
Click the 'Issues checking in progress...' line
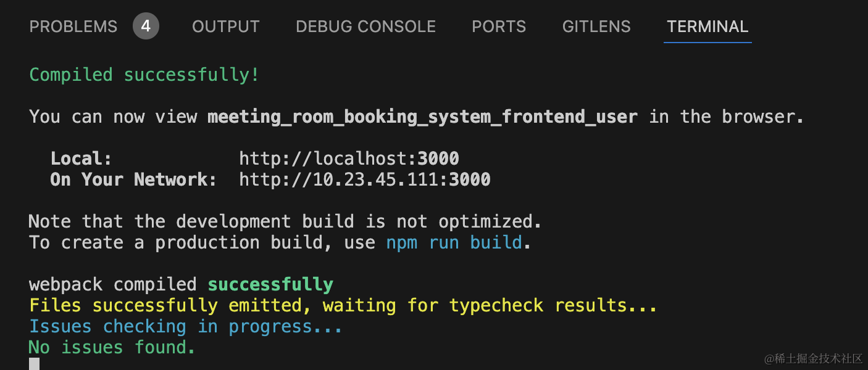click(x=185, y=326)
